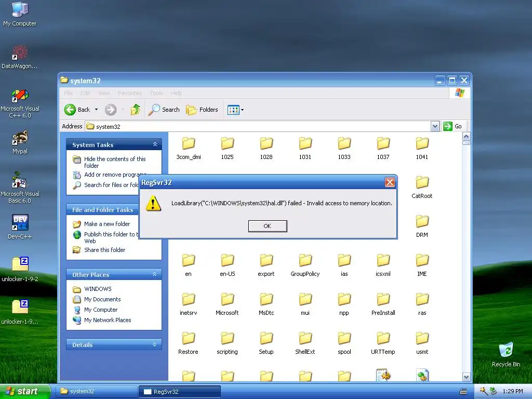Select the icsxml folder

click(x=383, y=265)
